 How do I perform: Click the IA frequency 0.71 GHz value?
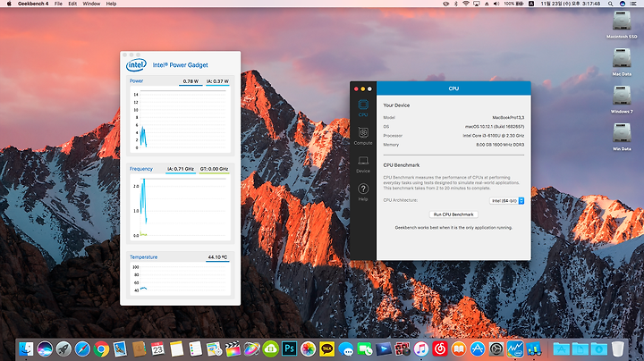click(181, 169)
